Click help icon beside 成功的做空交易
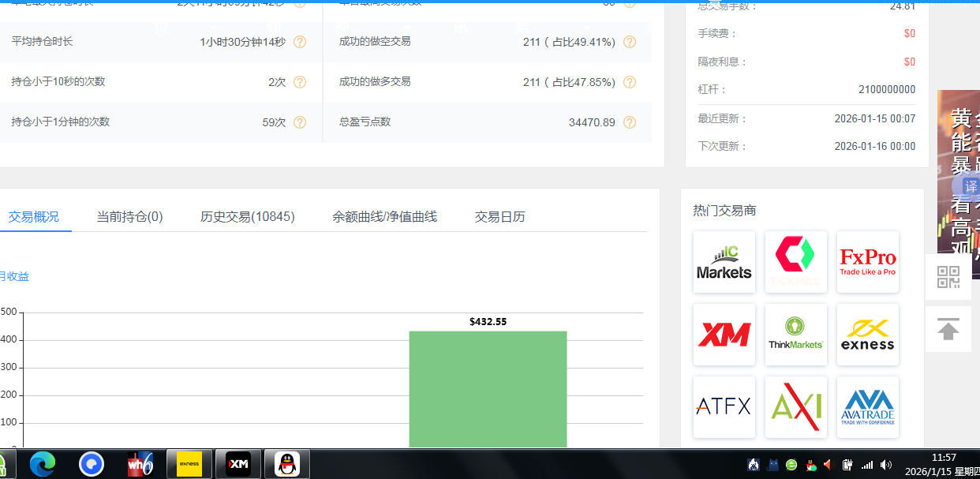This screenshot has height=479, width=980. 629,42
